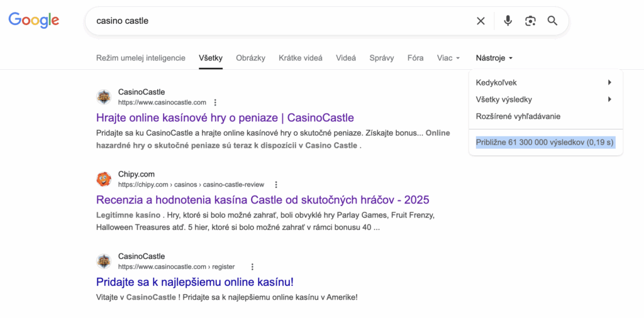Expand the Nástroje tools dropdown
This screenshot has height=318, width=644.
pos(494,58)
